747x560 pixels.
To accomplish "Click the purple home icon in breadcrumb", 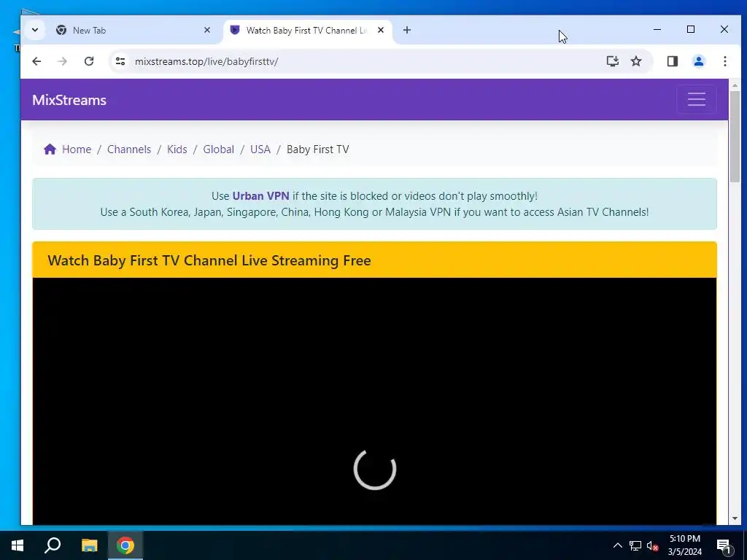I will (50, 149).
